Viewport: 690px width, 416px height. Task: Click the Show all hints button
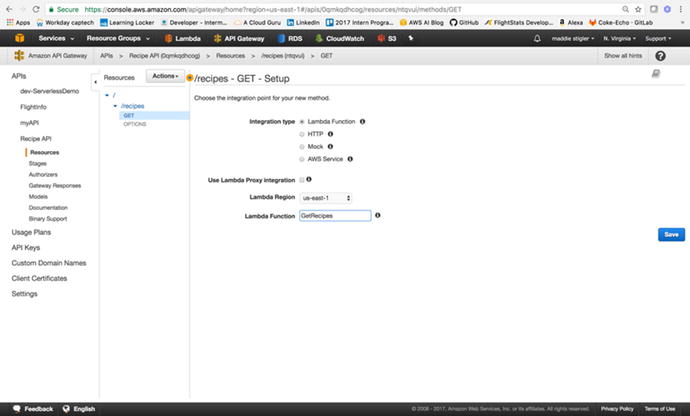point(623,56)
